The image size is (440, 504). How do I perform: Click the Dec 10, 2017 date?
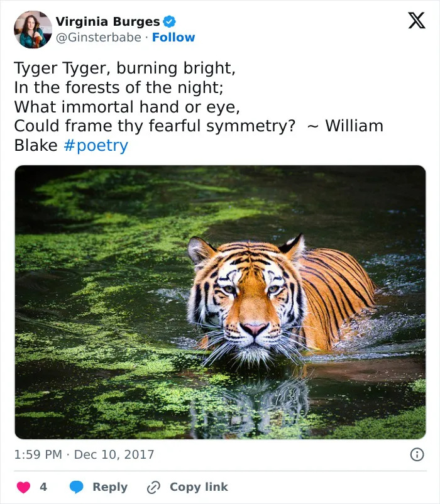click(114, 454)
